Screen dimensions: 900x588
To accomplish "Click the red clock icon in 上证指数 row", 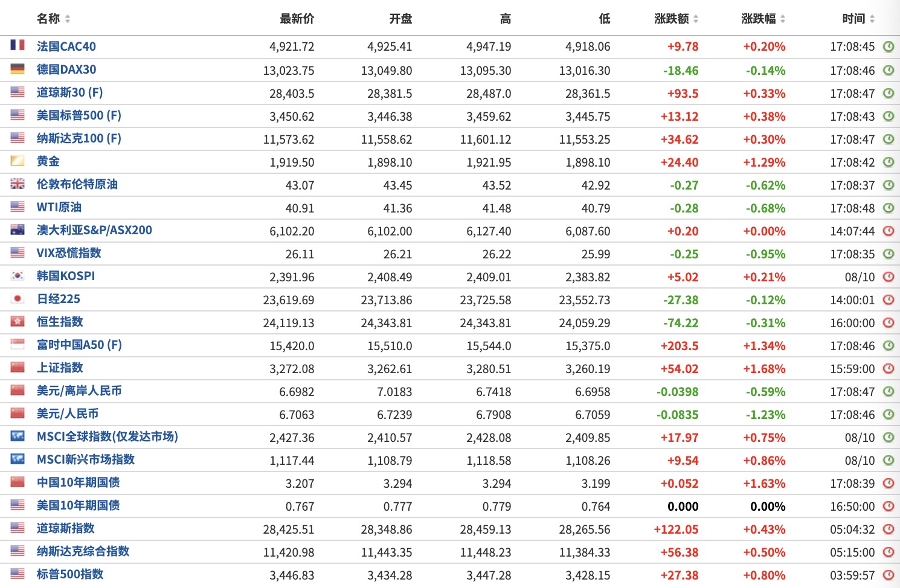I will (x=888, y=368).
